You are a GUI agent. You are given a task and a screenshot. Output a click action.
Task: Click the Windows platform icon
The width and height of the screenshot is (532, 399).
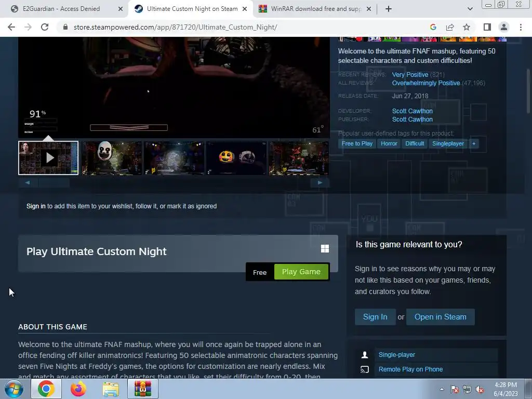(x=325, y=249)
